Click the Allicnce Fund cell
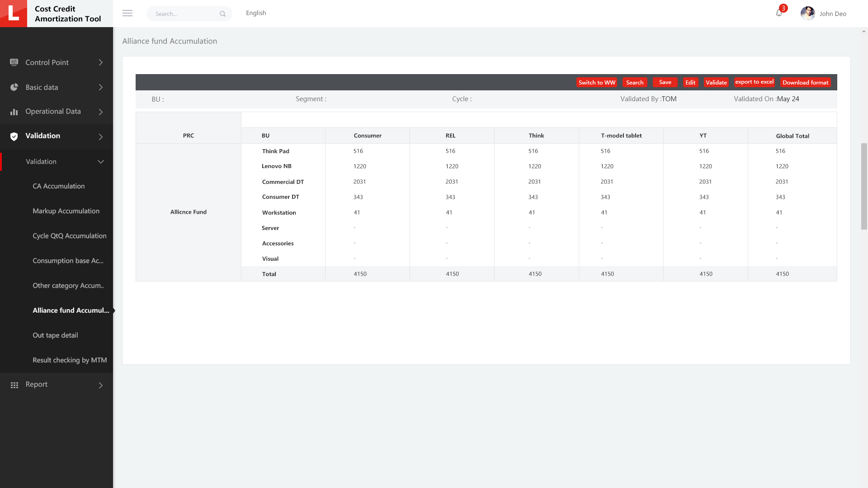Screen dimensions: 868x488 click(189, 212)
